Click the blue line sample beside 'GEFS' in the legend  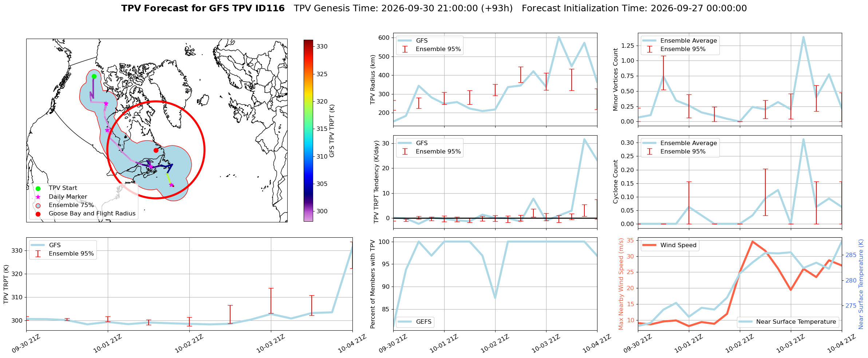[x=405, y=322]
